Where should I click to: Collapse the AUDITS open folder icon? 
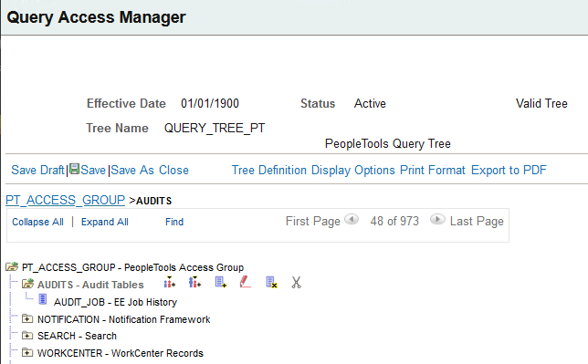coord(27,284)
